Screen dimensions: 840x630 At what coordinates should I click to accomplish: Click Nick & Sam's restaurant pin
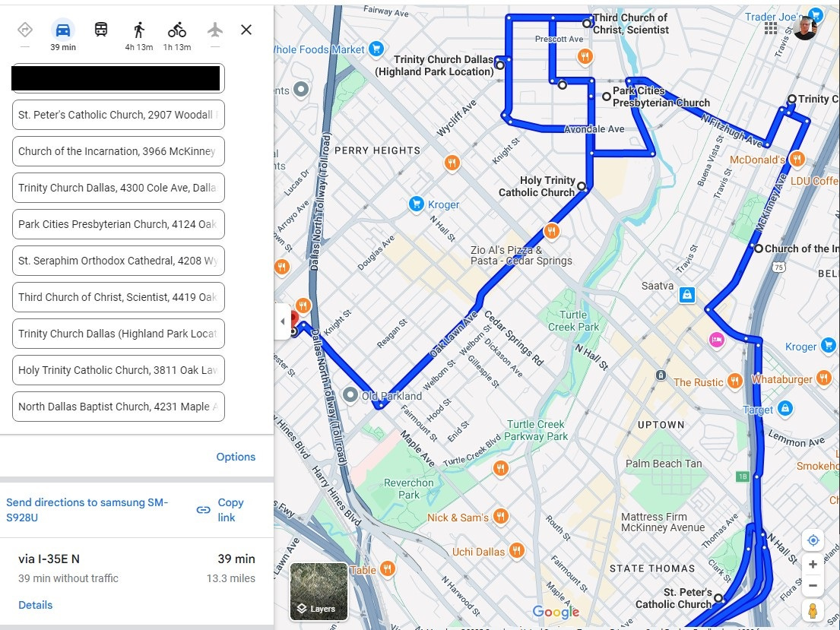pos(500,516)
